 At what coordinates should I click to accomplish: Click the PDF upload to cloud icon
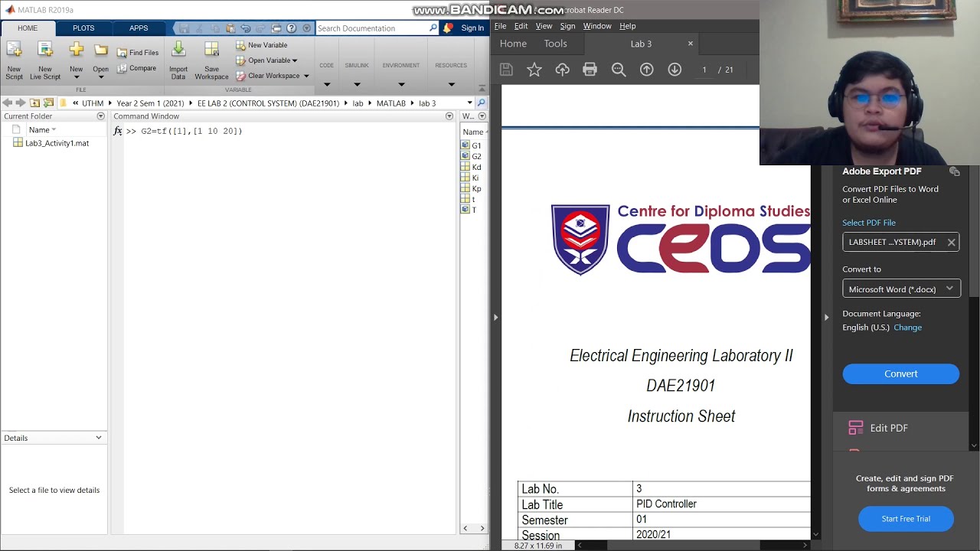(562, 70)
